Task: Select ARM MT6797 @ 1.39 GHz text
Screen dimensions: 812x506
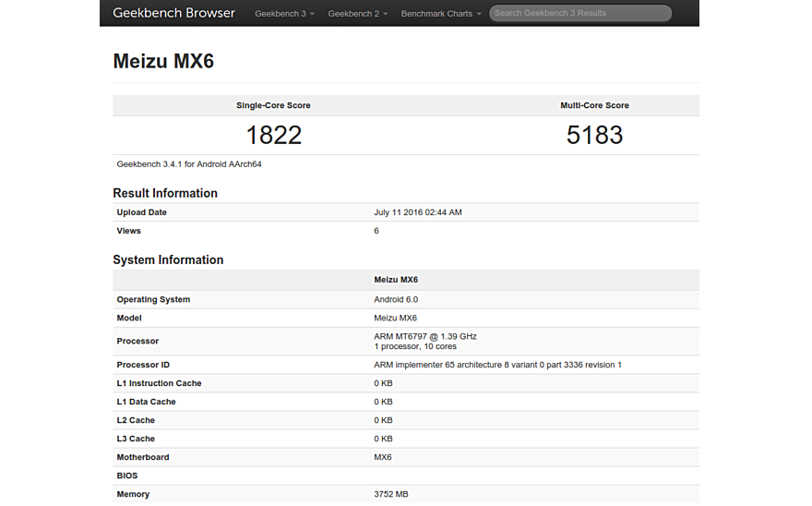Action: [x=425, y=336]
